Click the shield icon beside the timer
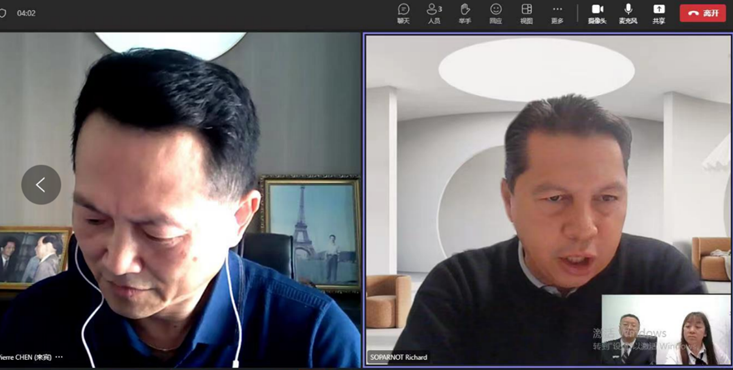733x370 pixels. (2, 13)
